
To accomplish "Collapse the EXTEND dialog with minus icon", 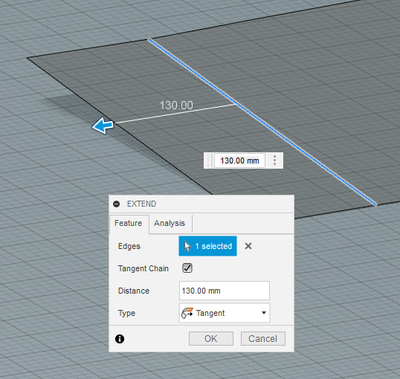I will coord(116,204).
